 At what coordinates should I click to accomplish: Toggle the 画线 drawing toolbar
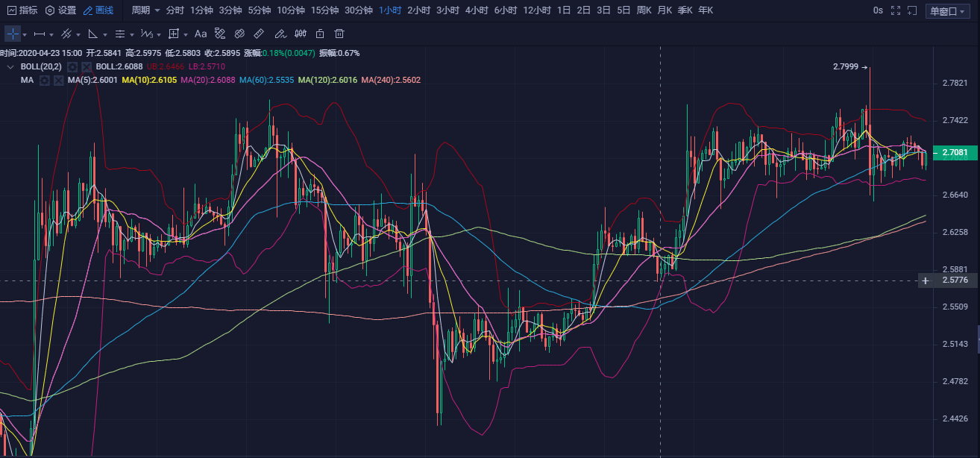pyautogui.click(x=98, y=10)
